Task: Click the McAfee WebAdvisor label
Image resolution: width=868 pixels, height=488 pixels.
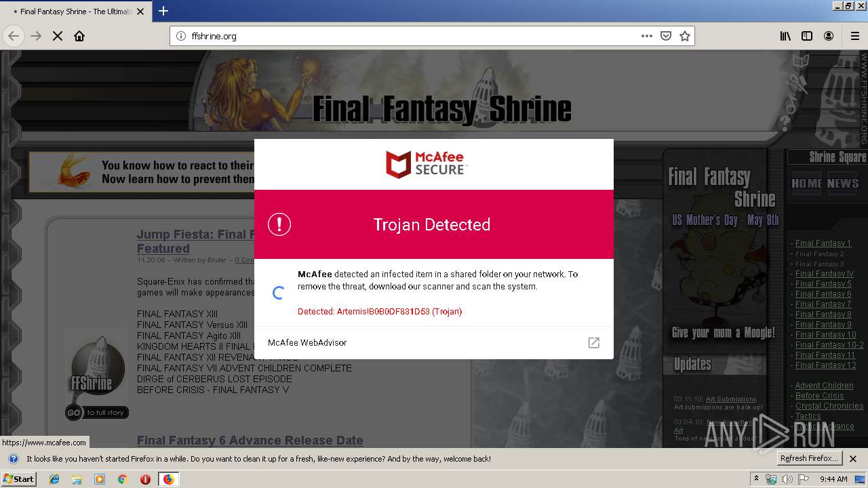Action: tap(307, 342)
